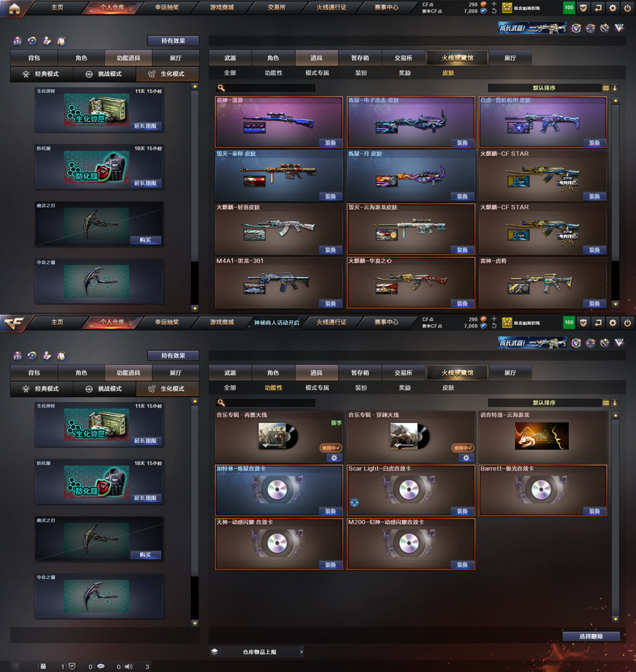Screen dimensions: 636x672
Task: Click the list menu icon in status bar
Action: 16,667
